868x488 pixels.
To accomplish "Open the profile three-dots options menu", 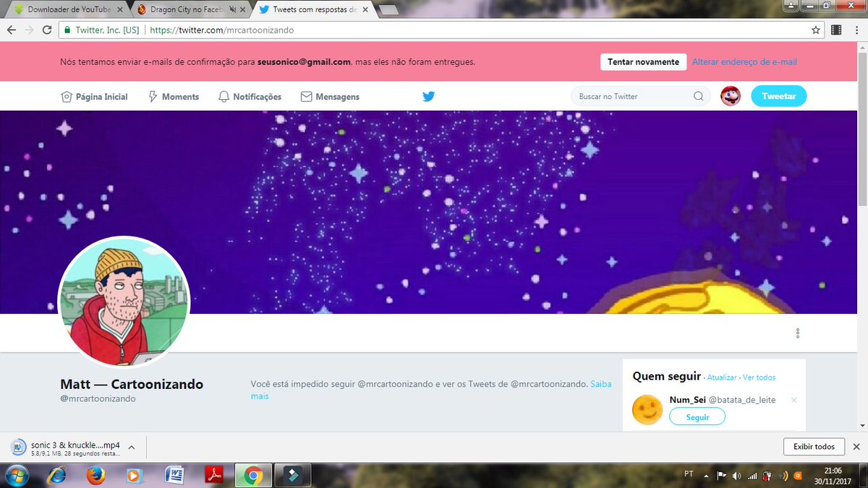I will (x=797, y=333).
